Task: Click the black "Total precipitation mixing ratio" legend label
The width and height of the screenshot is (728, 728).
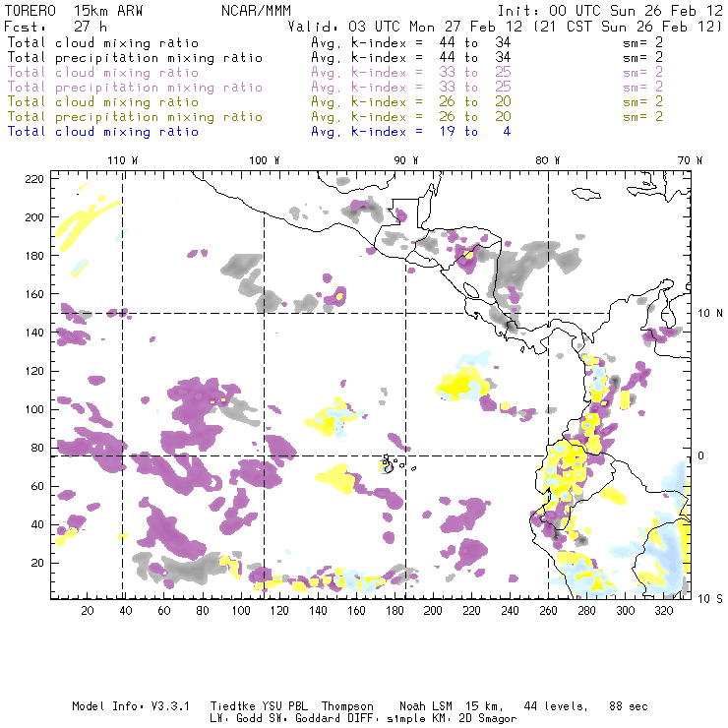Action: pyautogui.click(x=135, y=58)
